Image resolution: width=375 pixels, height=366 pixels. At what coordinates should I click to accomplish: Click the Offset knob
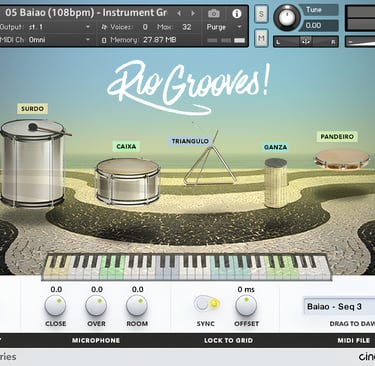(x=246, y=306)
